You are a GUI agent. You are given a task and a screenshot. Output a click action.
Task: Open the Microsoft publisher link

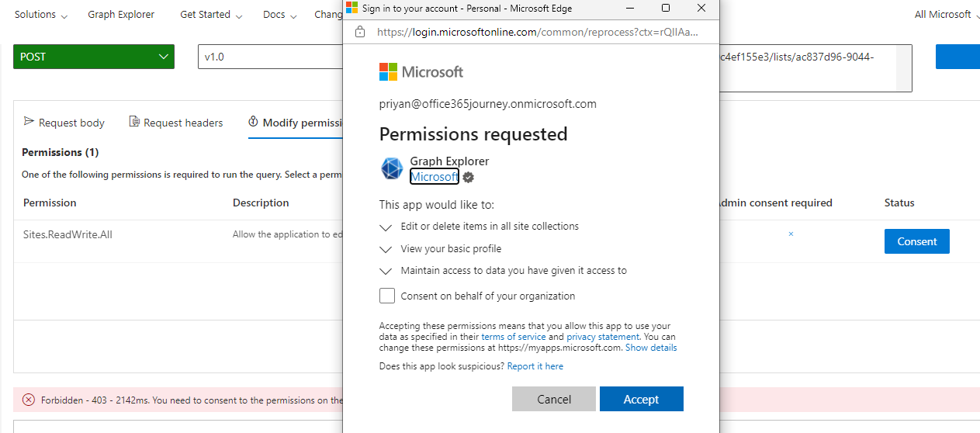[x=434, y=177]
